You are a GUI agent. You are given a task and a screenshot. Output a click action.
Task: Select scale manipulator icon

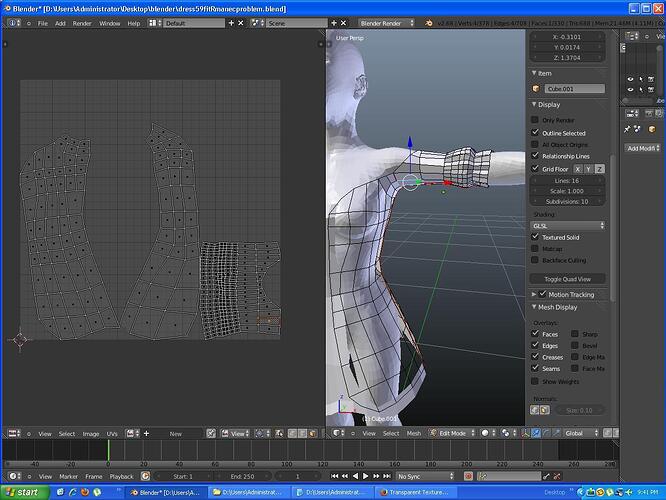point(556,433)
